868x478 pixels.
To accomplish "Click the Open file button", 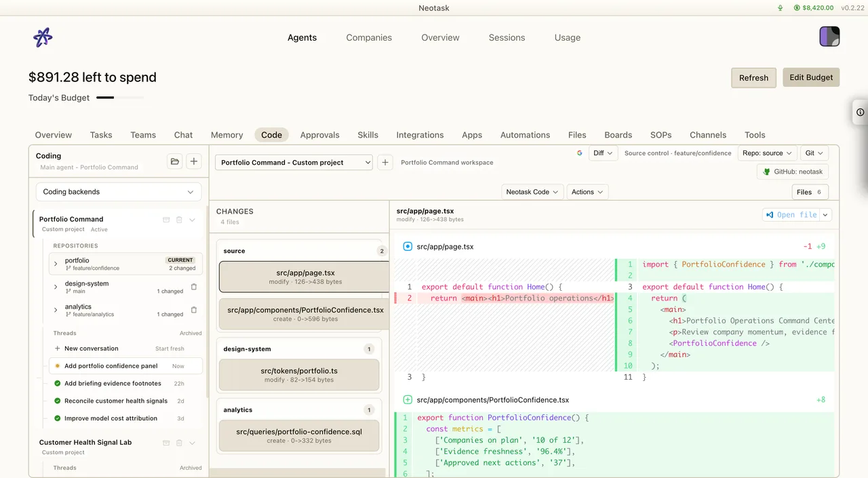I will tap(791, 215).
